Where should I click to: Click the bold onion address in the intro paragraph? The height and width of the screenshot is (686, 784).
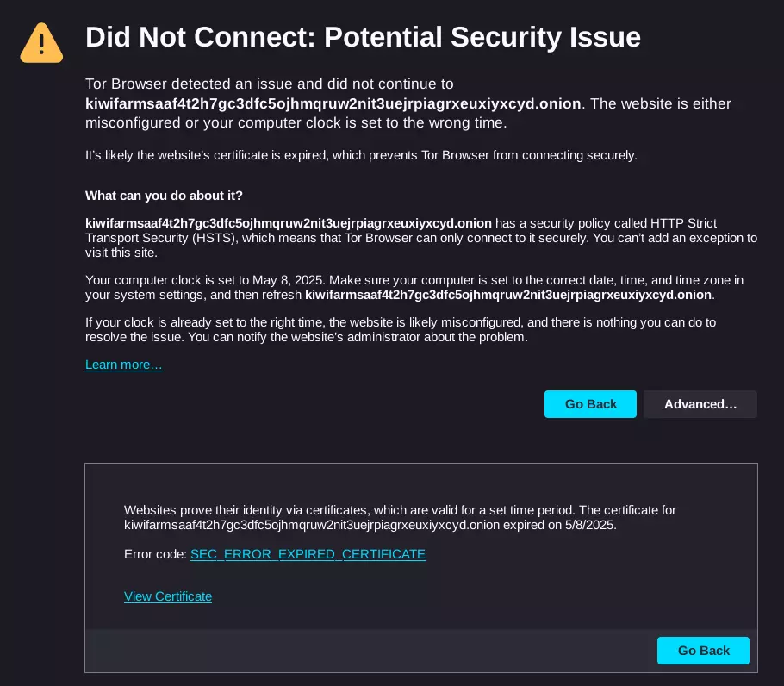[333, 103]
